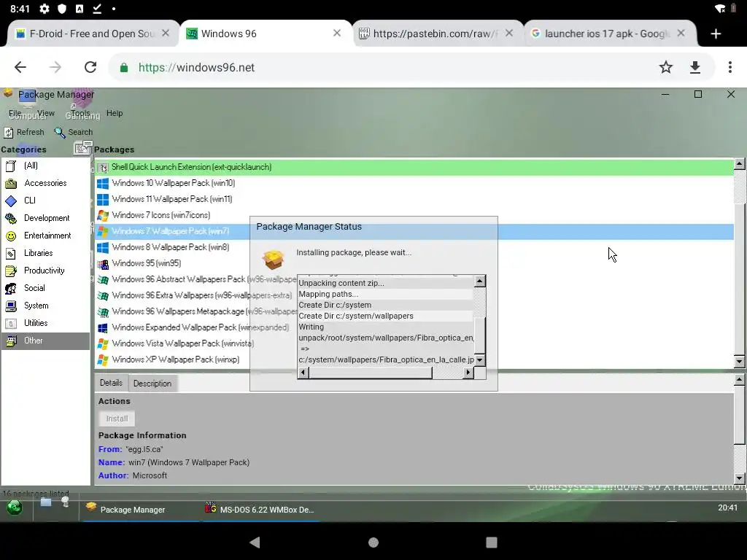Click the Refresh icon in Package Manager toolbar
The height and width of the screenshot is (560, 747).
point(9,133)
